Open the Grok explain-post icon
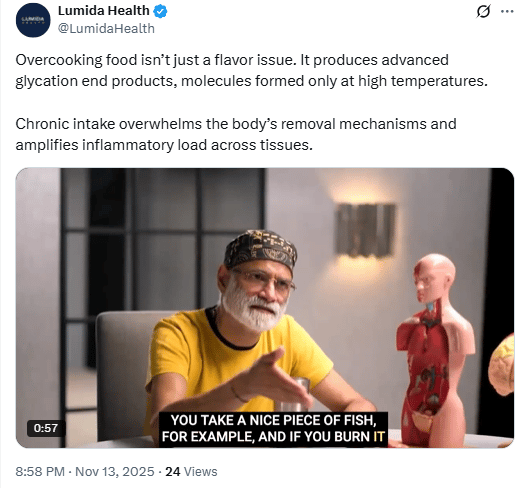 [483, 12]
